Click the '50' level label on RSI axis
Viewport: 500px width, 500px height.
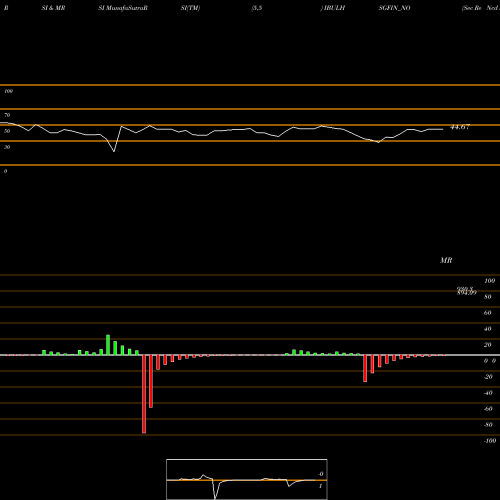(7, 131)
